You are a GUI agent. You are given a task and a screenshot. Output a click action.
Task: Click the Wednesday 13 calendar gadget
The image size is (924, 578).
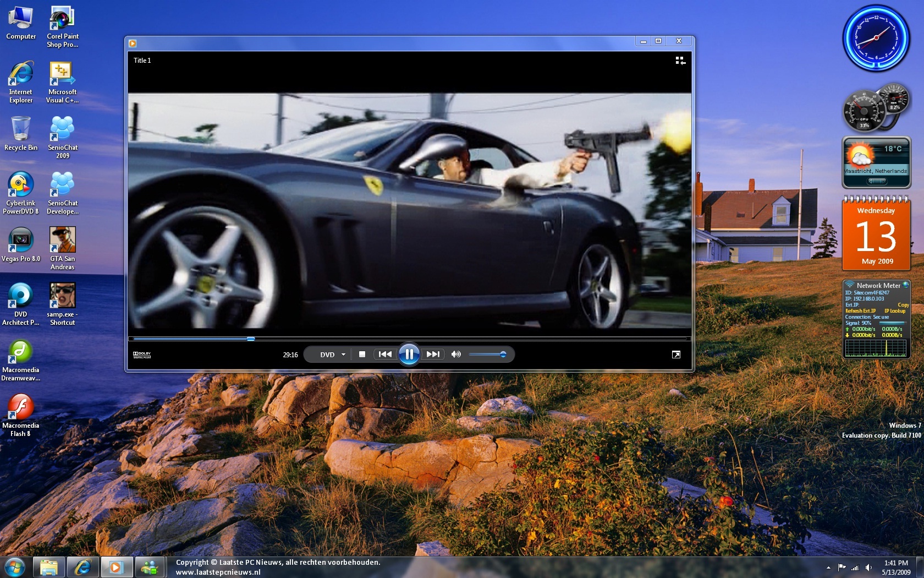pos(876,233)
